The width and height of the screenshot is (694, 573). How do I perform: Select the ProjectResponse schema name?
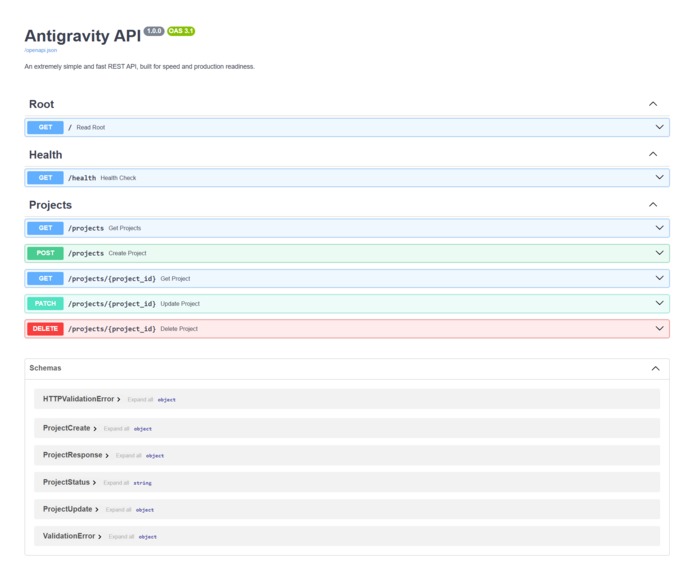click(x=73, y=455)
